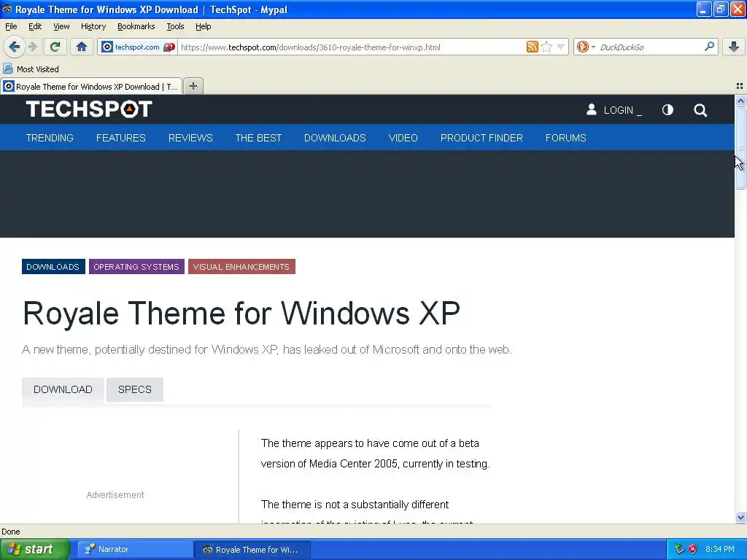The height and width of the screenshot is (560, 747).
Task: Click the URL address field
Action: click(x=352, y=47)
